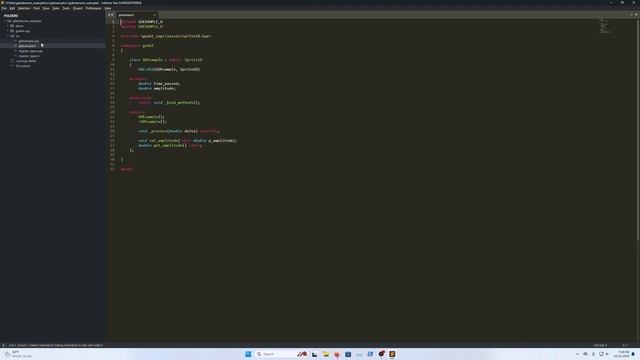This screenshot has height=360, width=640.
Task: Click the FOLDERS sidebar heading
Action: (x=11, y=16)
